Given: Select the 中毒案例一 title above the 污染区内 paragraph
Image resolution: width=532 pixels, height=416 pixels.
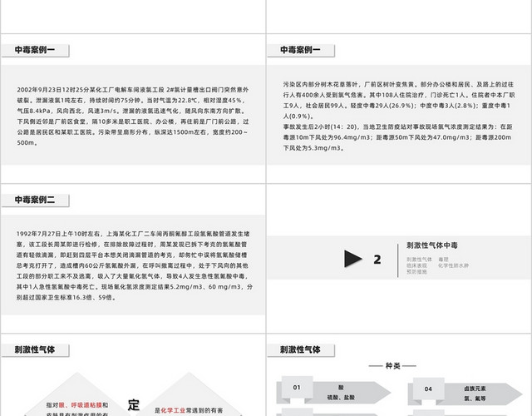Looking at the screenshot, I should (300, 50).
